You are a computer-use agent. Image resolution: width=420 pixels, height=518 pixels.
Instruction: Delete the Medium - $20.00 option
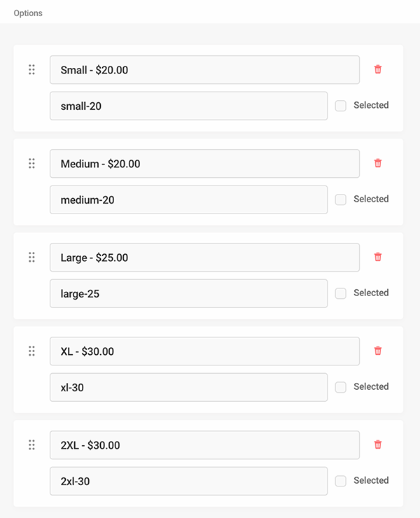point(378,163)
